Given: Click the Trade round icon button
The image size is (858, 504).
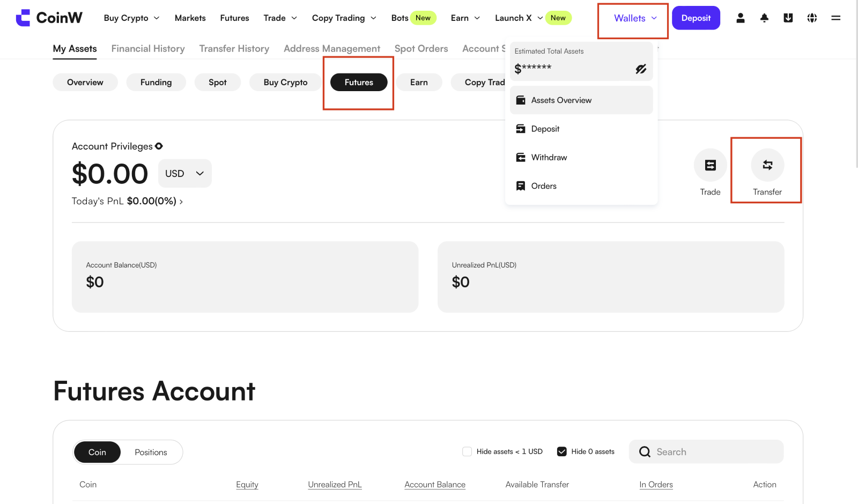Looking at the screenshot, I should point(711,165).
